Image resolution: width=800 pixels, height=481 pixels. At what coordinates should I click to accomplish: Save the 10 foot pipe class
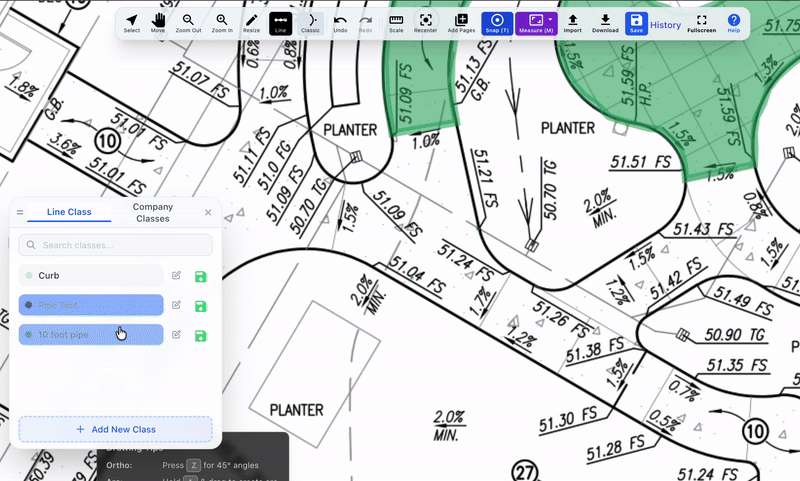click(x=201, y=336)
